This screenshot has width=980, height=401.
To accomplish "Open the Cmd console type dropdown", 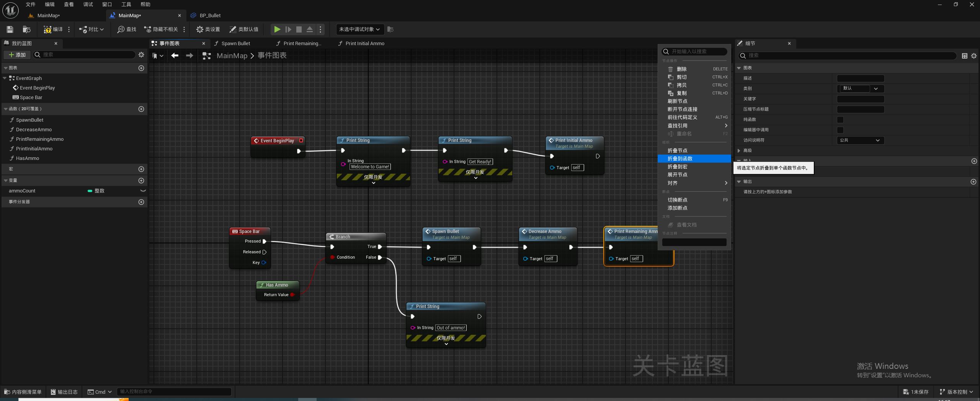I will pos(100,392).
